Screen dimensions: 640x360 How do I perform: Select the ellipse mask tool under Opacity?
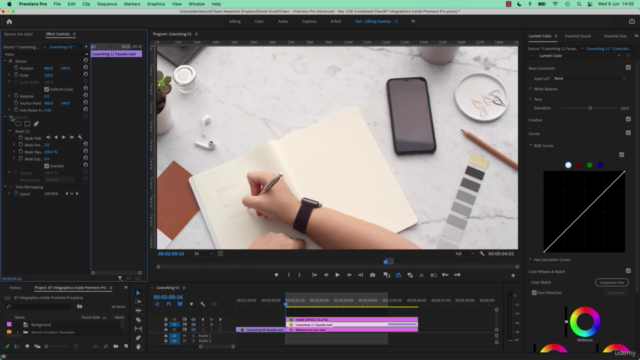pos(18,124)
